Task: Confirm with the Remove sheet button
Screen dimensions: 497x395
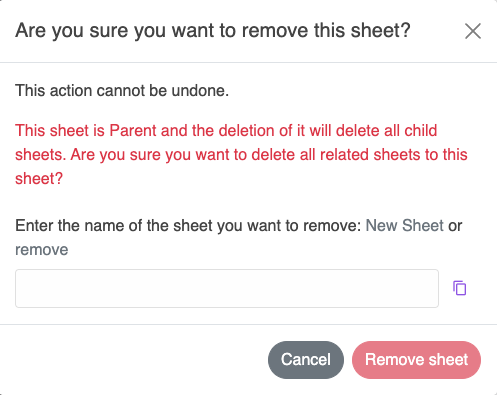Action: (416, 360)
